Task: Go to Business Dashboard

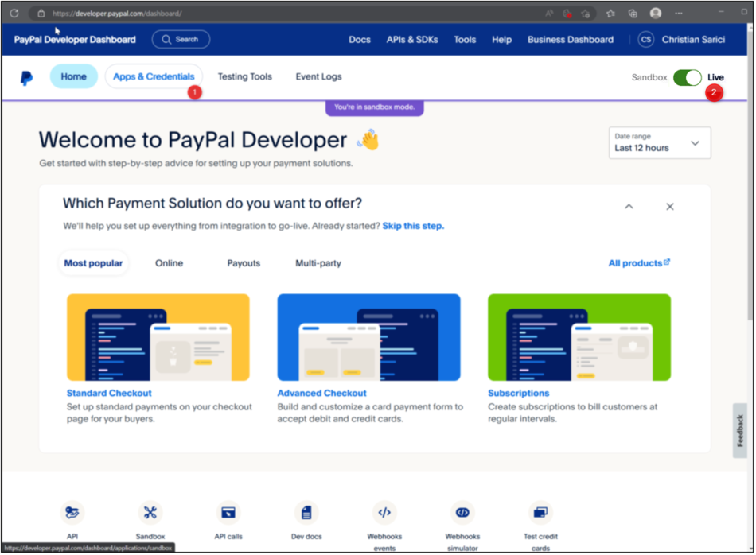Action: pyautogui.click(x=571, y=40)
